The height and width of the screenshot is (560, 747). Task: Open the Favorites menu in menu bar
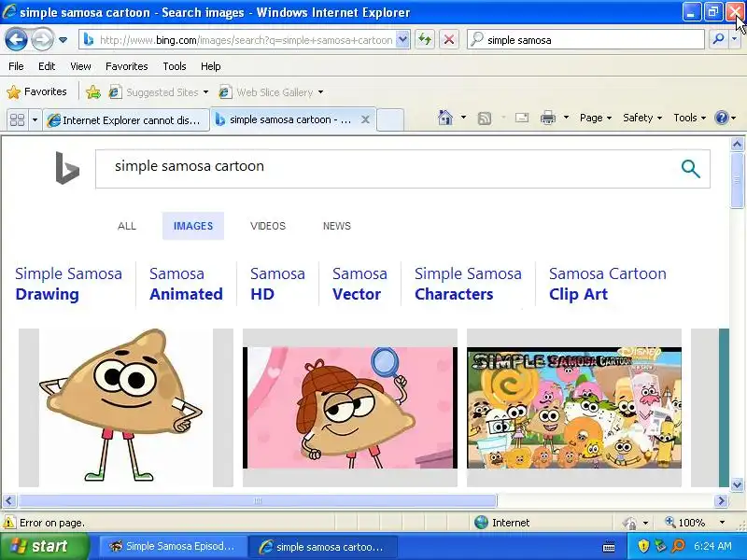(127, 66)
